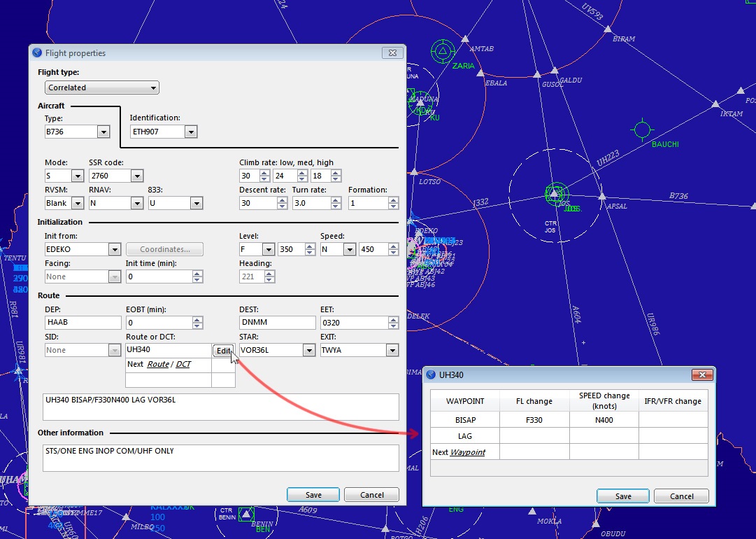Viewport: 756px width, 539px height.
Task: Click the GUSOL waypoint triangle
Action: [x=536, y=74]
